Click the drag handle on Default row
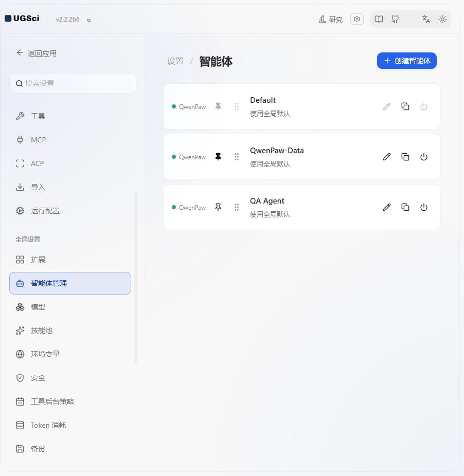Image resolution: width=464 pixels, height=476 pixels. 237,106
